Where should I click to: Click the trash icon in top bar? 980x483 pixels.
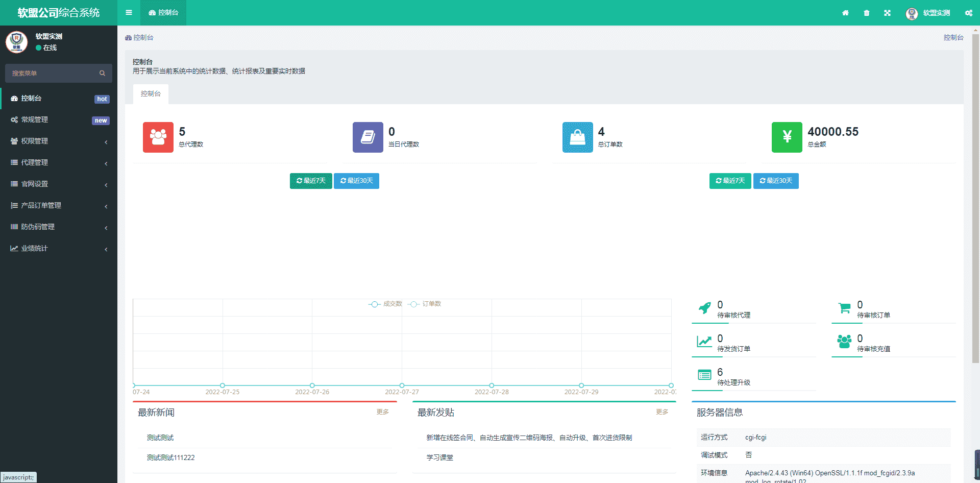click(x=866, y=13)
